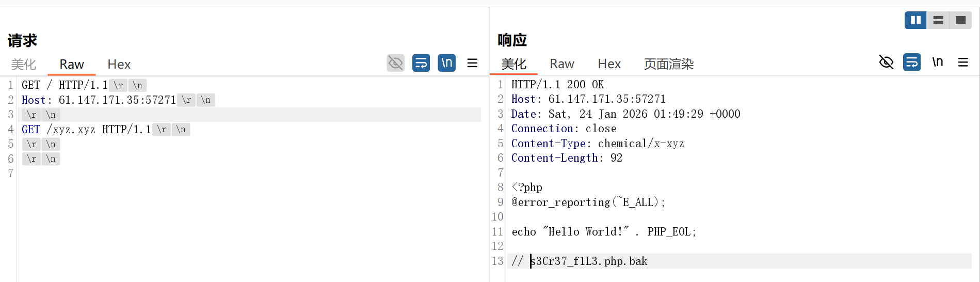Image resolution: width=980 pixels, height=282 pixels.
Task: Switch response view to Raw tab
Action: pyautogui.click(x=562, y=64)
